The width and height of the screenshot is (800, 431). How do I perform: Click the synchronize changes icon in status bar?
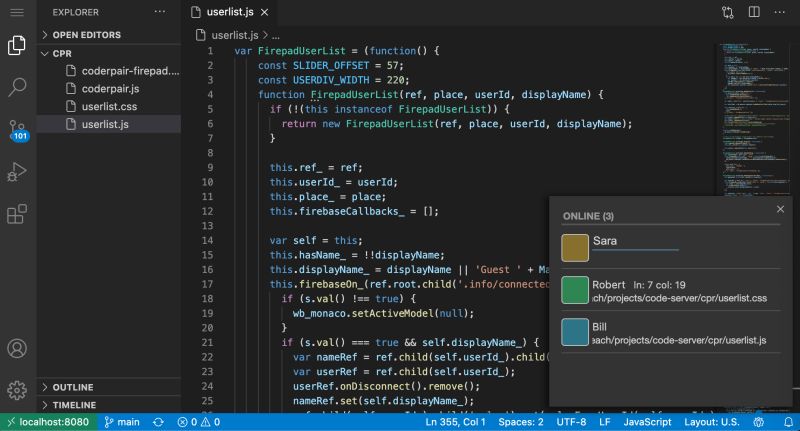click(x=159, y=422)
